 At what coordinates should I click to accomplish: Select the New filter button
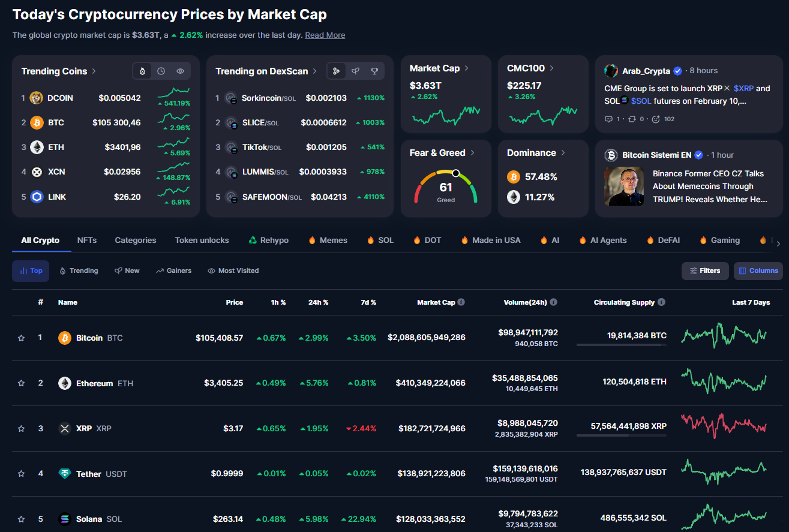click(127, 271)
